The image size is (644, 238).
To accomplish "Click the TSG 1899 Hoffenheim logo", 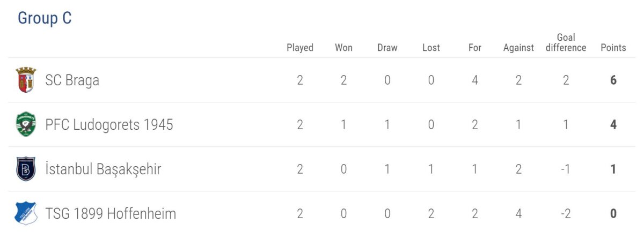I will (26, 214).
